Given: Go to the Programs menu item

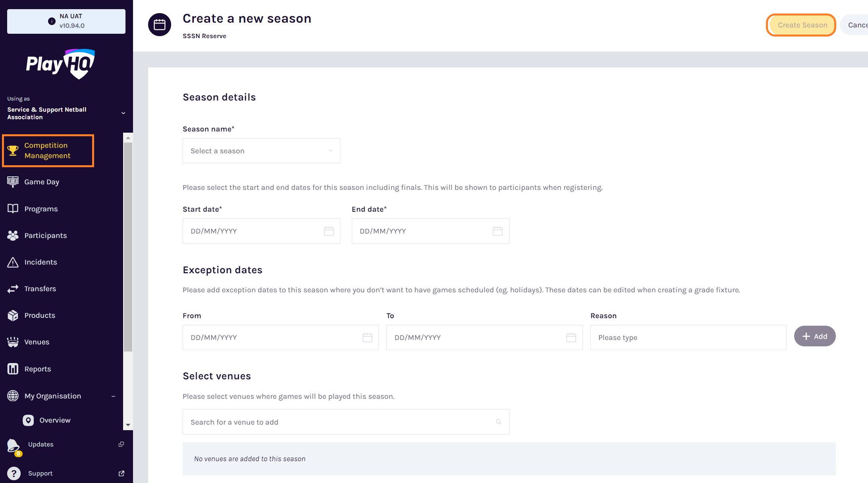Looking at the screenshot, I should click(x=41, y=209).
